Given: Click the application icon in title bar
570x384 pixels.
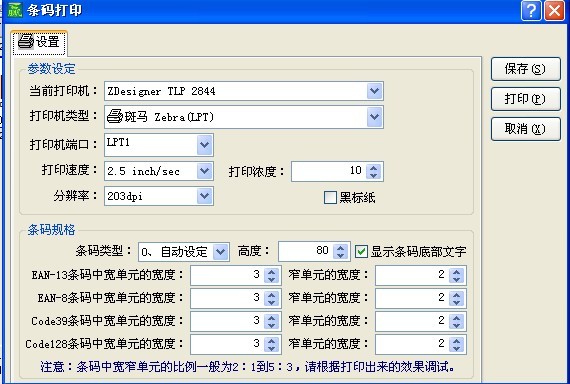Looking at the screenshot, I should tap(15, 9).
